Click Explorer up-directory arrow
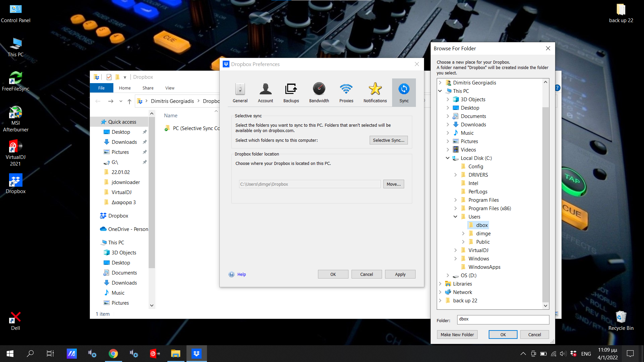Viewport: 644px width, 362px height. (129, 101)
